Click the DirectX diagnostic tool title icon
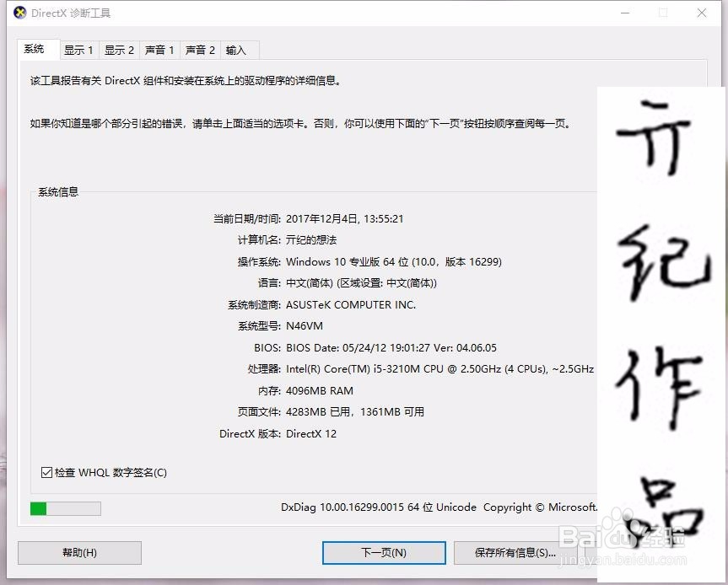The width and height of the screenshot is (728, 585). [x=20, y=13]
